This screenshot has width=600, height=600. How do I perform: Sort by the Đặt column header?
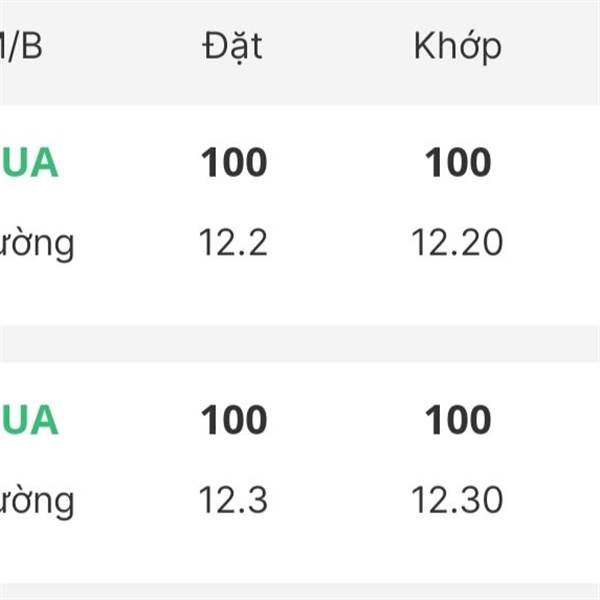[232, 46]
